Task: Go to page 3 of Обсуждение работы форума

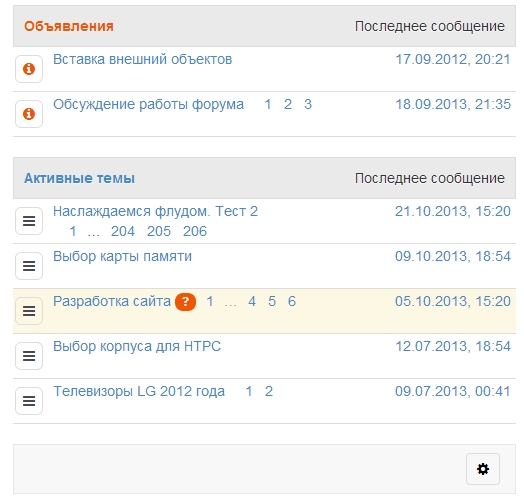Action: (308, 104)
